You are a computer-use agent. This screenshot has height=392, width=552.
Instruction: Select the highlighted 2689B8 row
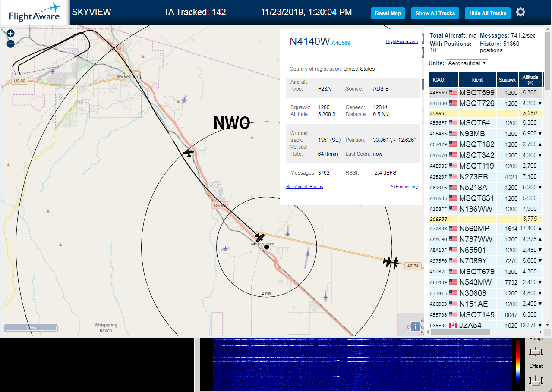[486, 219]
